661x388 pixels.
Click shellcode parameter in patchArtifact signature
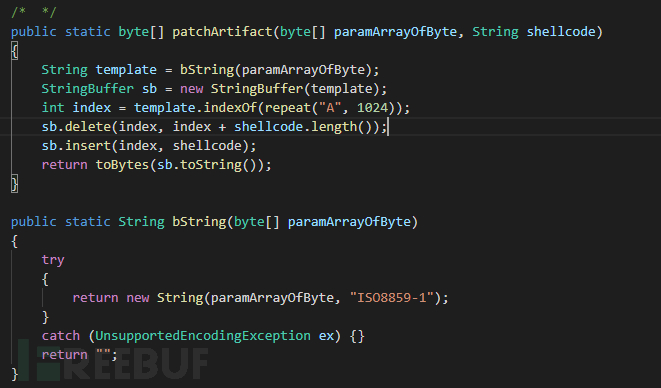561,32
